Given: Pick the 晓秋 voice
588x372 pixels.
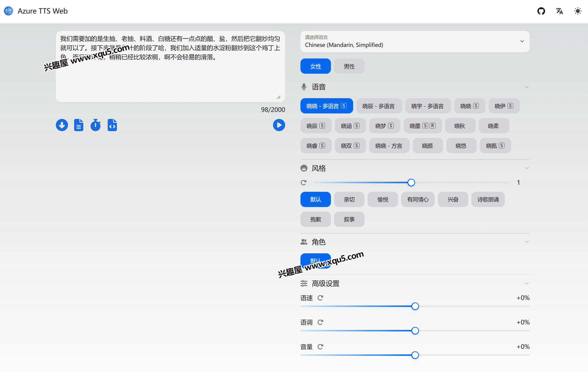Looking at the screenshot, I should tap(460, 126).
